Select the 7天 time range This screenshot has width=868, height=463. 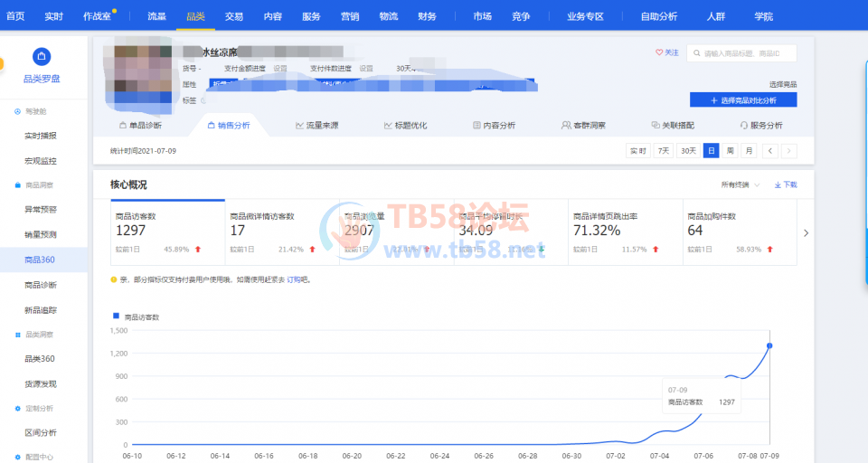[x=663, y=151]
